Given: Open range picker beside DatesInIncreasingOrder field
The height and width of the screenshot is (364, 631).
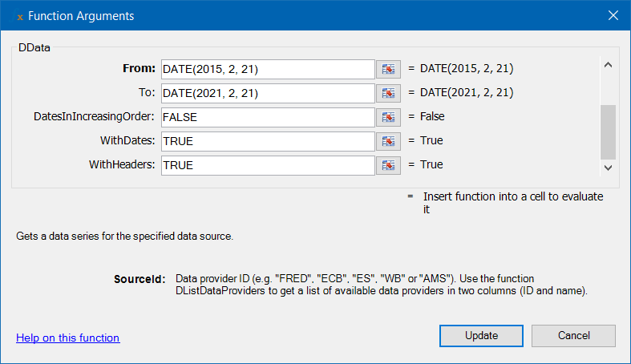Looking at the screenshot, I should [388, 117].
